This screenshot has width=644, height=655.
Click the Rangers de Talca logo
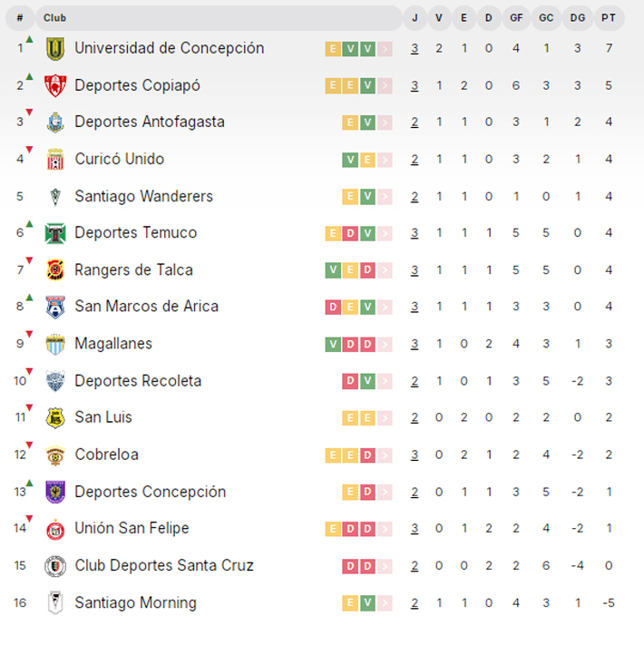pyautogui.click(x=55, y=270)
